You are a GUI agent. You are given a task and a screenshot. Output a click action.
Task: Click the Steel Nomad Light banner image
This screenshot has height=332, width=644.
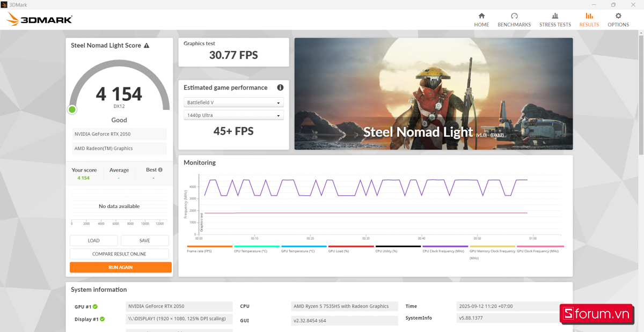(434, 93)
